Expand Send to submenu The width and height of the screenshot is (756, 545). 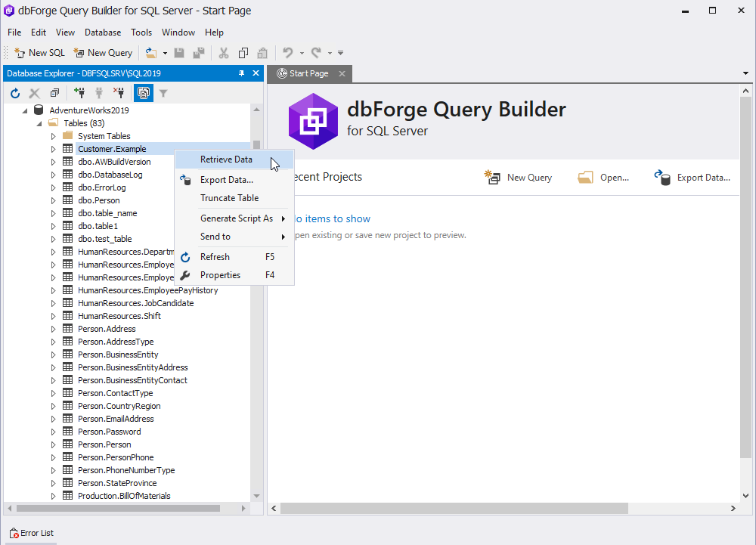(x=234, y=237)
